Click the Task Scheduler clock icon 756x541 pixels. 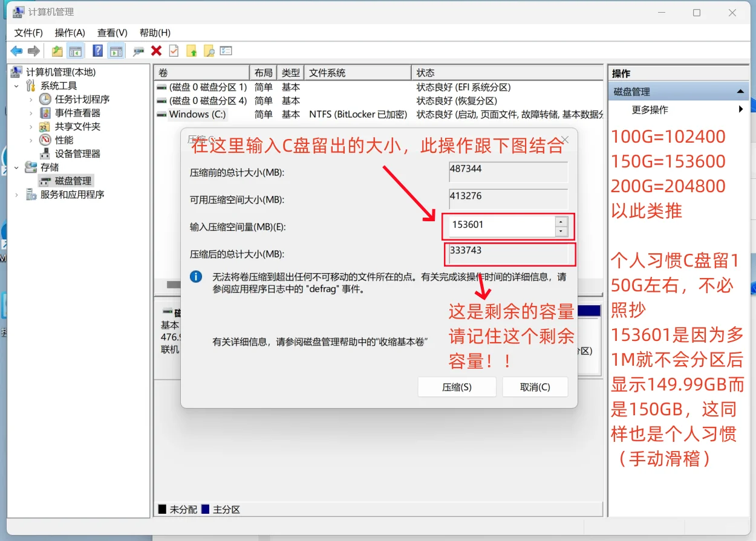point(45,99)
